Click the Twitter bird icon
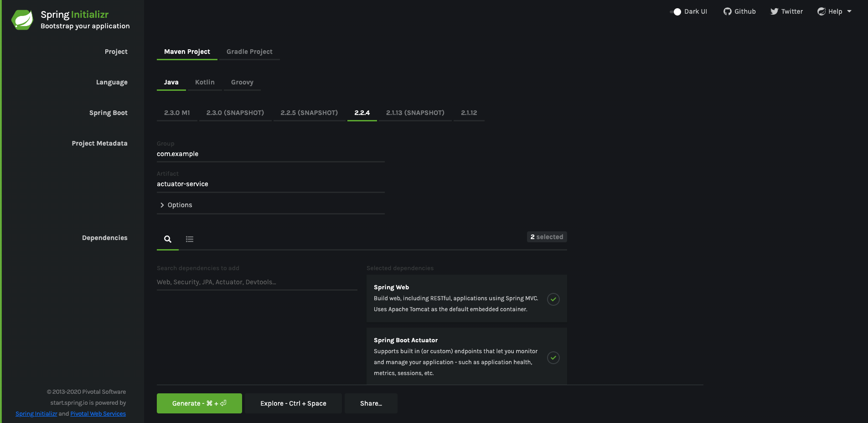The height and width of the screenshot is (423, 868). [774, 11]
